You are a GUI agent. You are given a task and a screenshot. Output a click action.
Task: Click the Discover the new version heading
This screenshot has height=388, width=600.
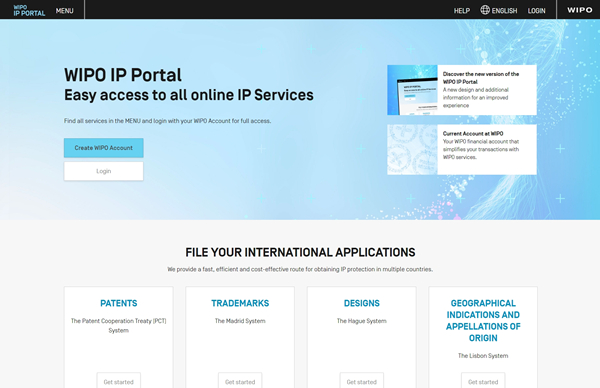click(481, 78)
